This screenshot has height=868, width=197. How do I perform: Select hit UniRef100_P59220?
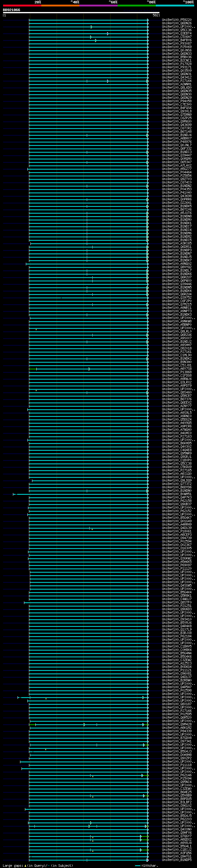pyautogui.click(x=177, y=20)
